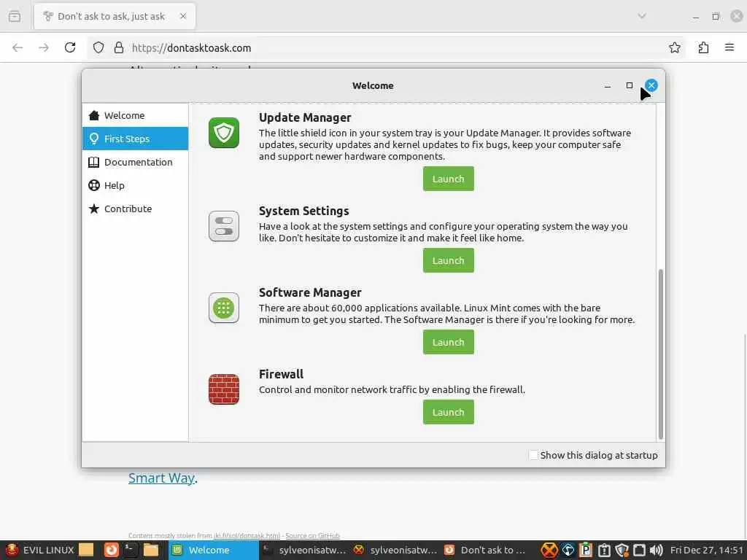This screenshot has width=747, height=560.
Task: Open the Firefox hamburger menu
Action: click(x=729, y=47)
